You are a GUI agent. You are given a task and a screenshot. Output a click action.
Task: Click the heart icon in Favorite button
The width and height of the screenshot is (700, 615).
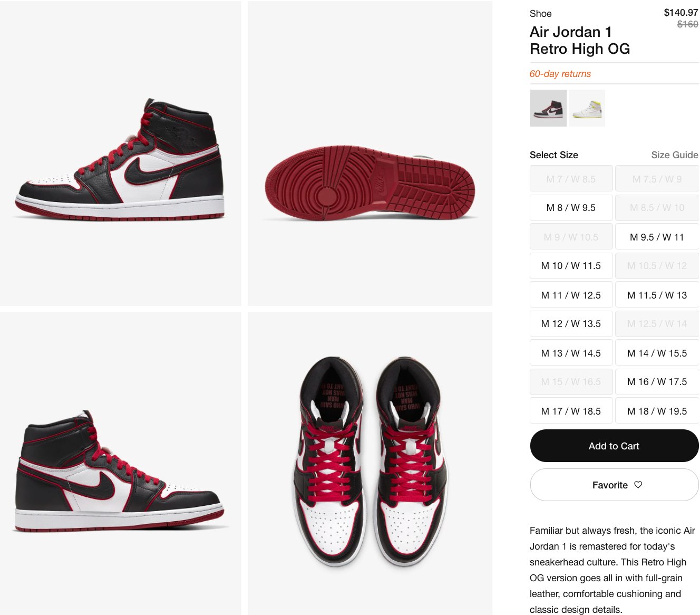[x=638, y=485]
